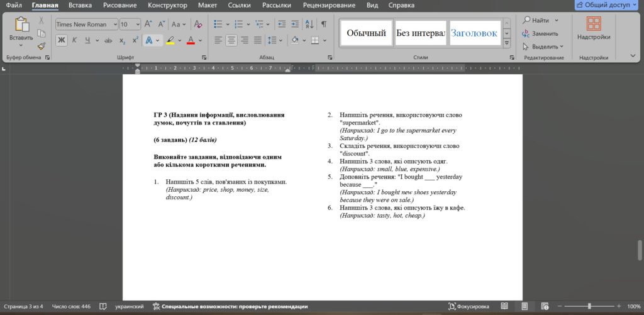The height and width of the screenshot is (315, 644).
Task: Center align text
Action: click(231, 40)
